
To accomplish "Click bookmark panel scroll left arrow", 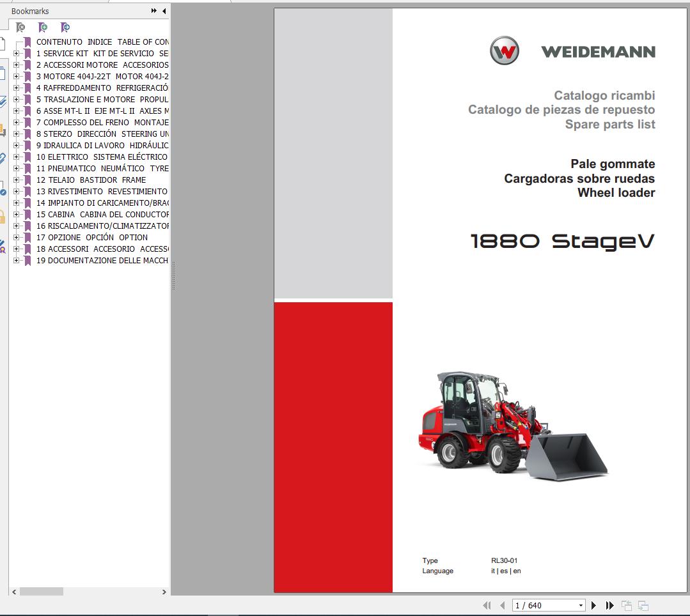I will [14, 592].
